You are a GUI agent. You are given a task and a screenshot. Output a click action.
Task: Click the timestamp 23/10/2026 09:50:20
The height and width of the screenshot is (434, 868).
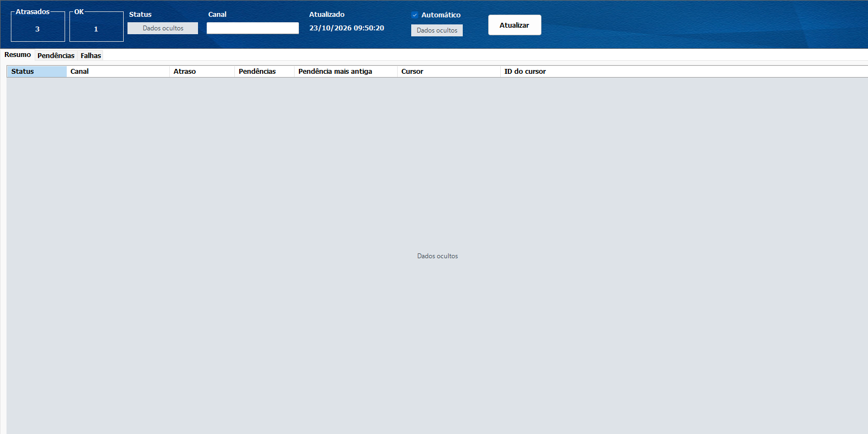[347, 28]
